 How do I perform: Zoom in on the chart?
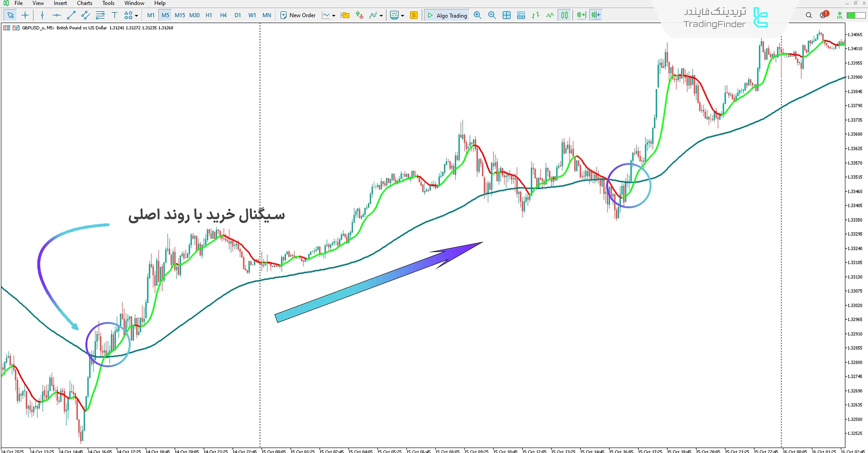point(477,15)
